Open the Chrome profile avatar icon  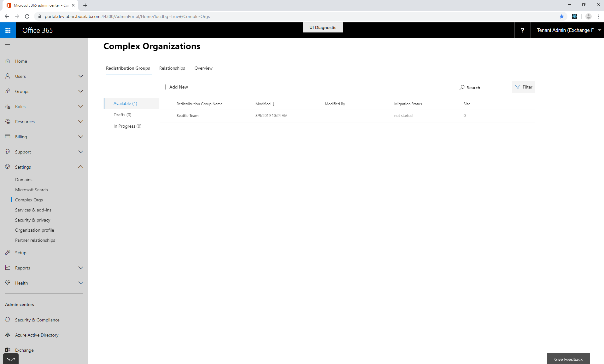coord(588,16)
